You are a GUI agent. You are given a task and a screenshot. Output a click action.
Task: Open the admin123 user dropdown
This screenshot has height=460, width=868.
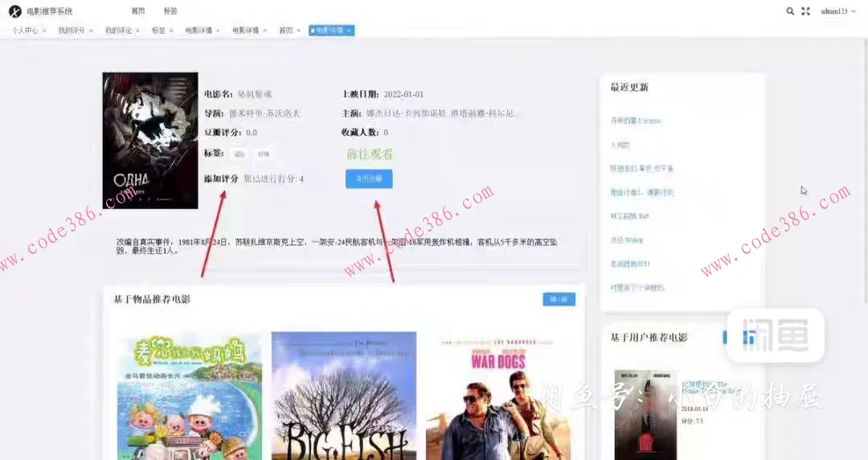837,11
